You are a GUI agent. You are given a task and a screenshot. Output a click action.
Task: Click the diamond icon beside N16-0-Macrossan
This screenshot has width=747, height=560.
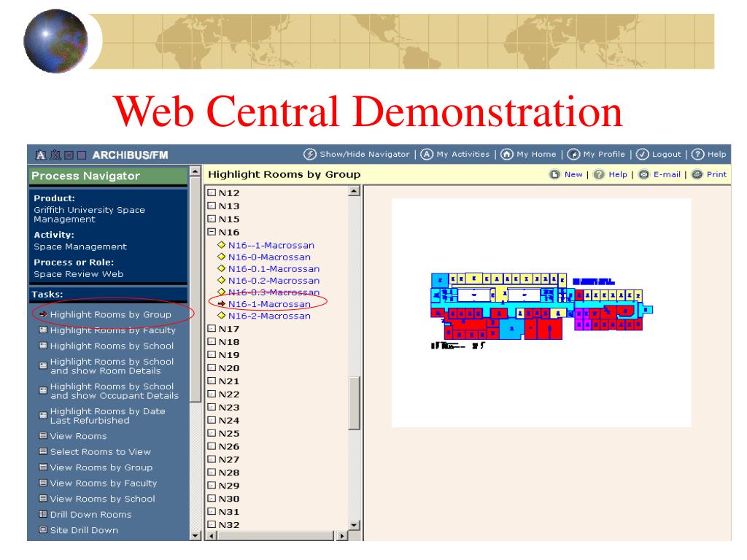(221, 257)
